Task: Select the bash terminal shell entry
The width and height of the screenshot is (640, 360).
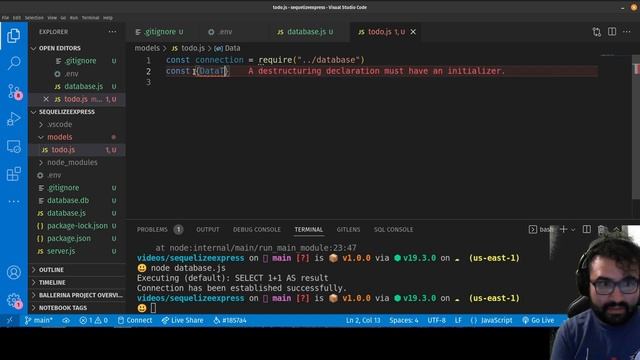Action: point(541,229)
